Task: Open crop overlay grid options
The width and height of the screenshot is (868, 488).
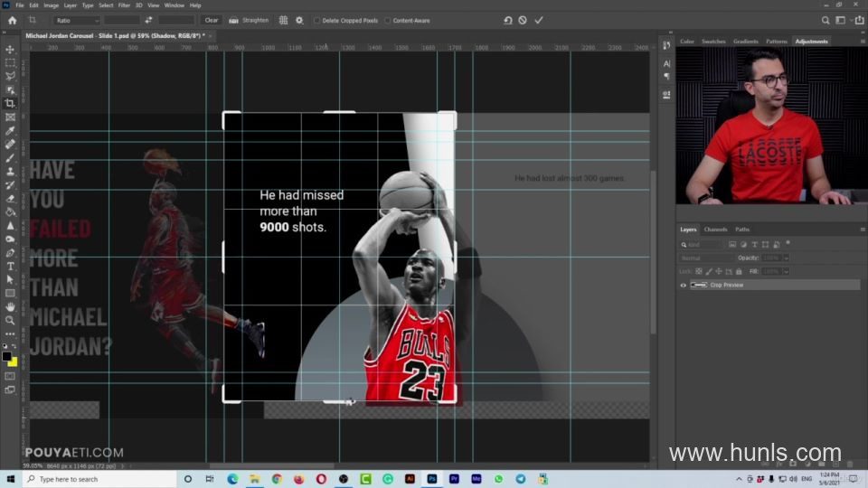Action: [x=283, y=21]
